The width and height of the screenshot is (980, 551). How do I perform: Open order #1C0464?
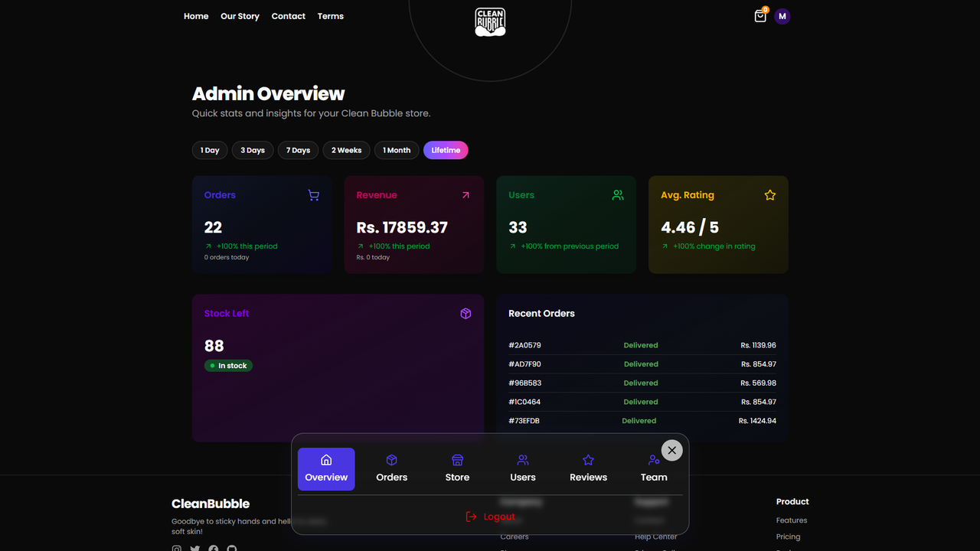click(524, 402)
